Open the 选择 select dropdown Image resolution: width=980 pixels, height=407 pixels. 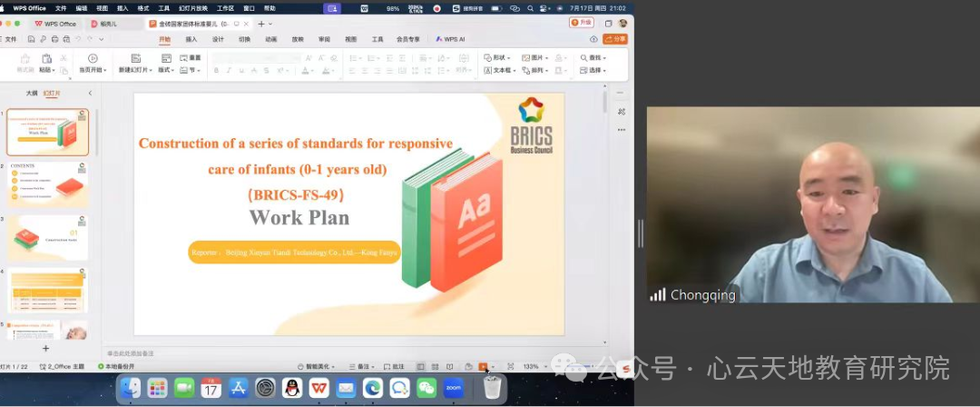(x=593, y=70)
